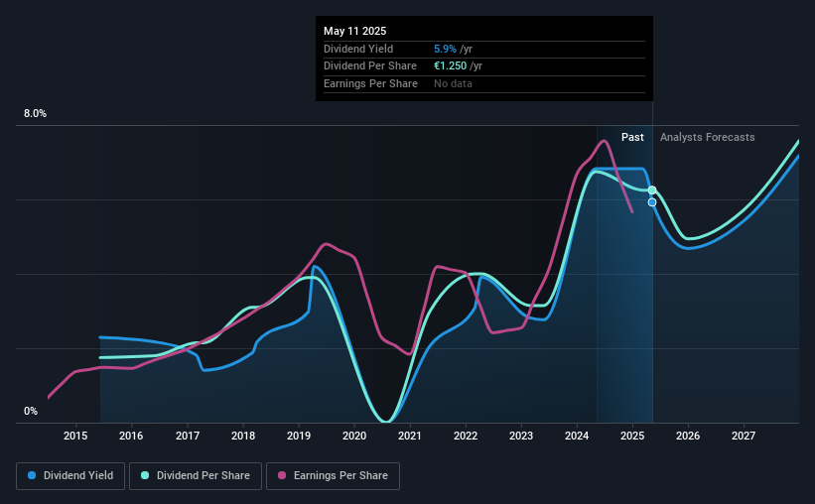Select the 2024 x-axis label
This screenshot has width=815, height=504.
(577, 436)
